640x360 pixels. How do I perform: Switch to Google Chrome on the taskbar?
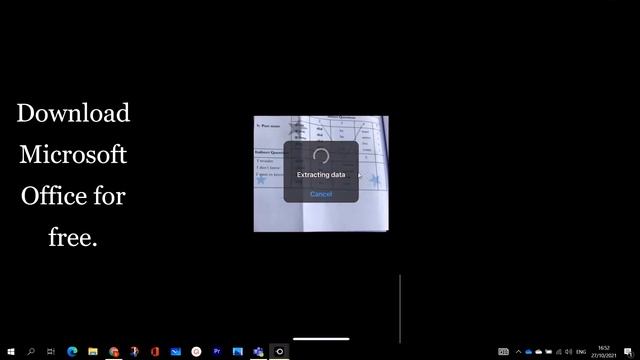point(114,351)
